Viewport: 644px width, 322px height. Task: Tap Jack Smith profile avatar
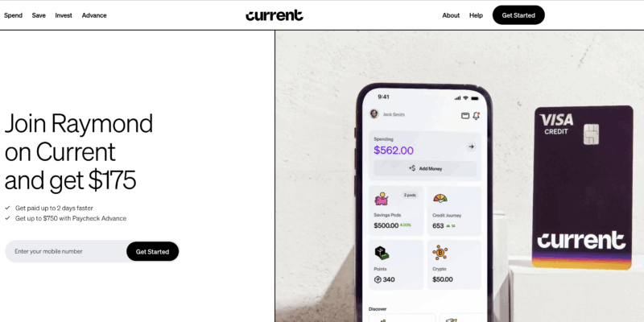click(x=374, y=114)
